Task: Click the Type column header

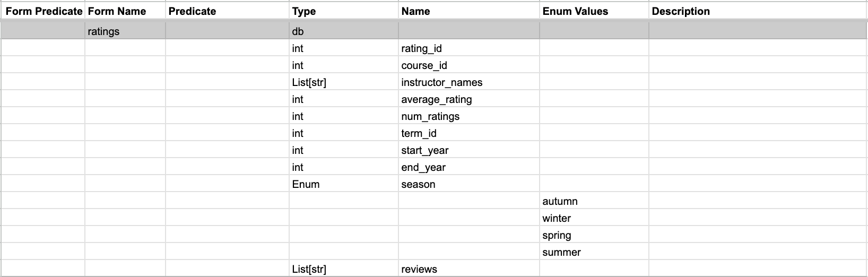Action: pyautogui.click(x=304, y=11)
